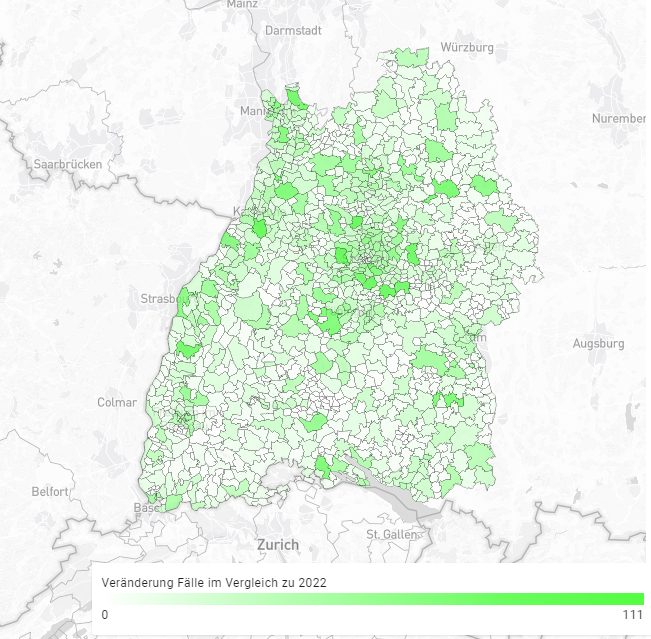This screenshot has height=639, width=651.
Task: Click the Belfort city label
Action: point(50,492)
